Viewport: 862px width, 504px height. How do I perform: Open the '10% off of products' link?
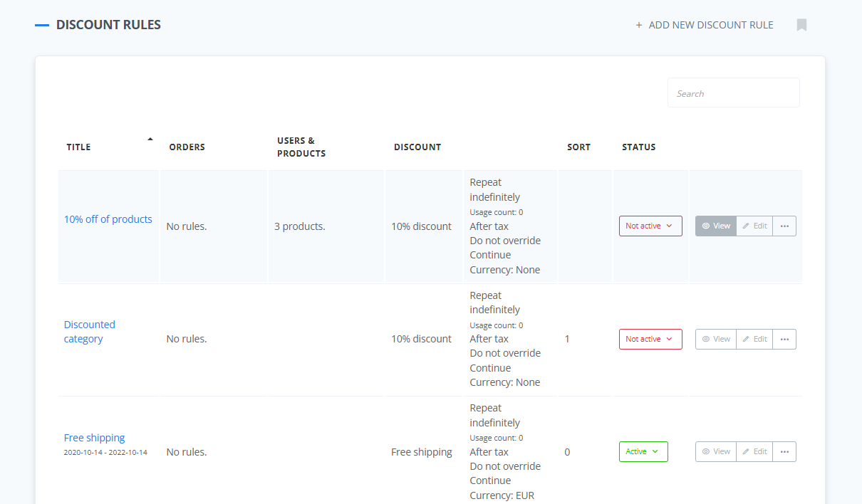108,219
